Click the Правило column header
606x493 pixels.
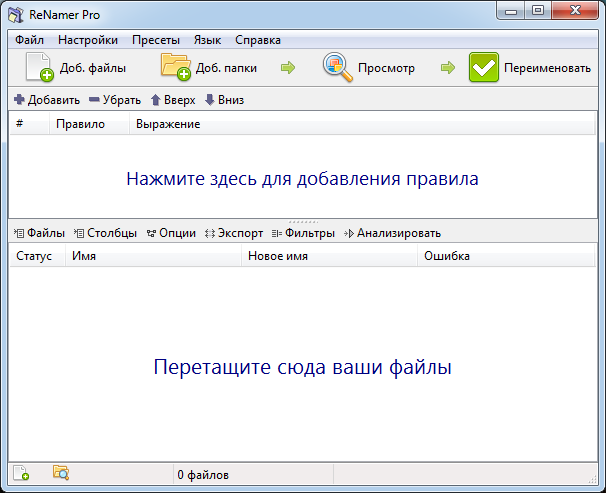click(x=89, y=124)
